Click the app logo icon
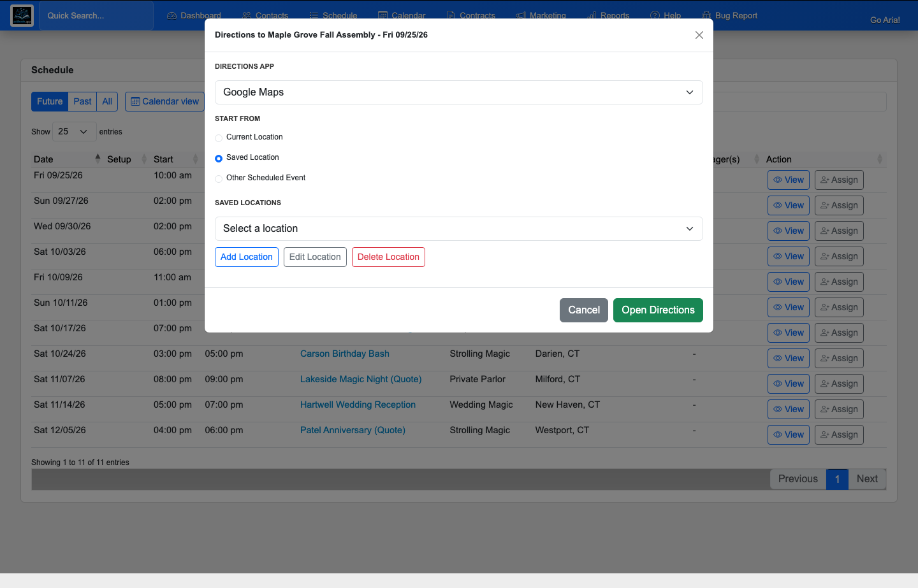Image resolution: width=918 pixels, height=588 pixels. click(x=22, y=15)
